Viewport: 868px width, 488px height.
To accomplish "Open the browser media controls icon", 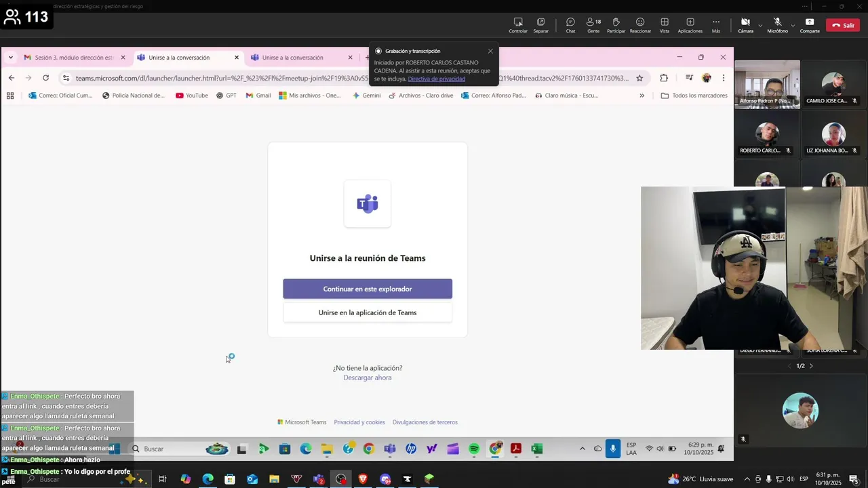I will click(x=689, y=78).
